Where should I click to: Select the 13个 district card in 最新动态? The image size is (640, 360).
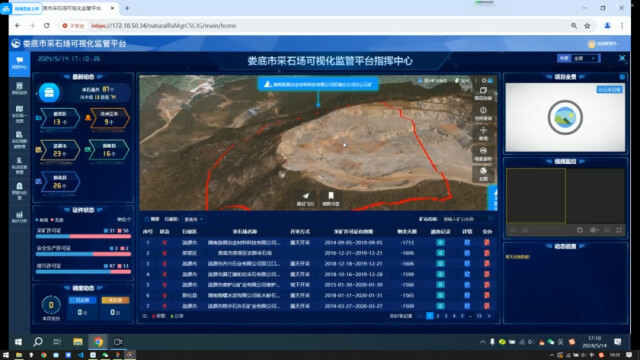pyautogui.click(x=60, y=118)
